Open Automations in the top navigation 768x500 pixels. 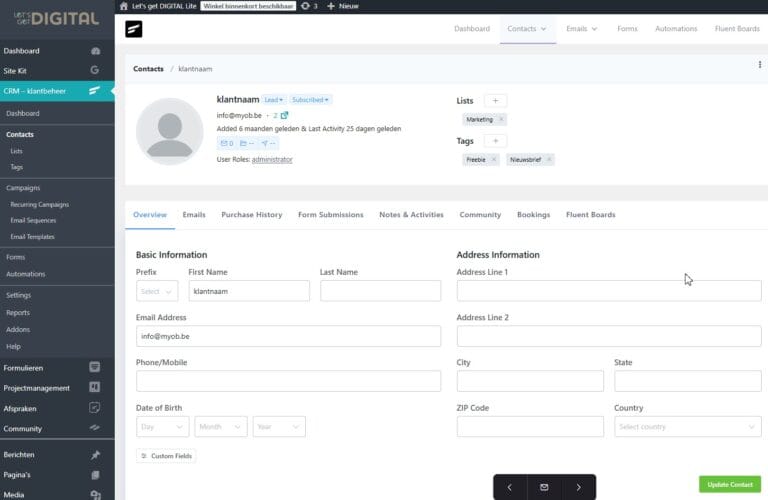click(676, 29)
